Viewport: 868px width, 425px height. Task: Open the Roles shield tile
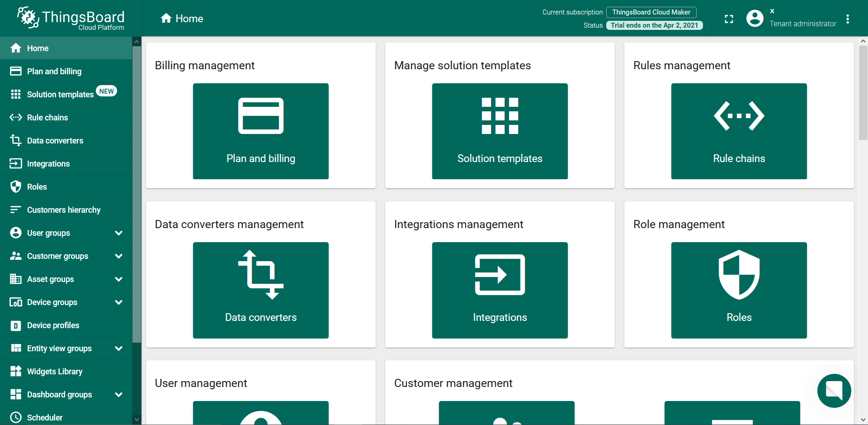point(739,290)
